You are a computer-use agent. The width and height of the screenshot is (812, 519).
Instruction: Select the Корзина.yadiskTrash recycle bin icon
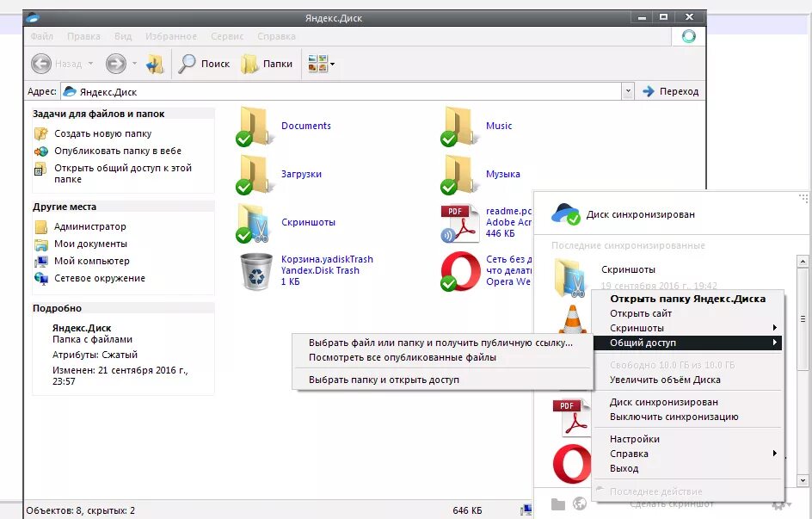(255, 271)
